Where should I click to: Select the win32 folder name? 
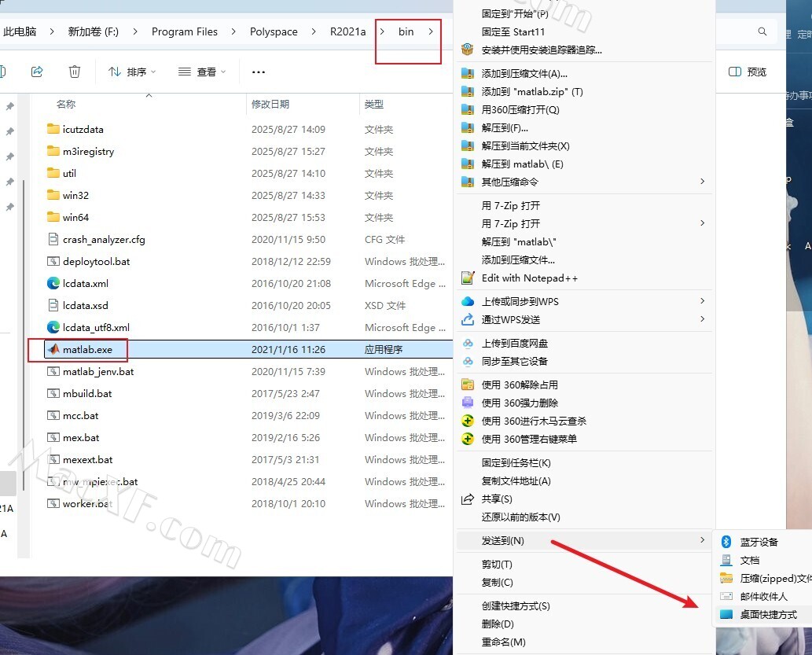(75, 195)
